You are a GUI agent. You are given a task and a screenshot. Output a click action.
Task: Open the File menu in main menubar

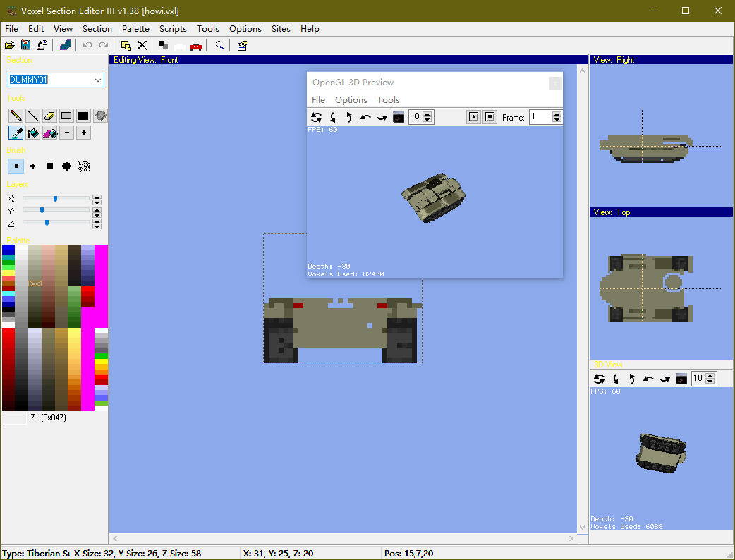coord(12,29)
